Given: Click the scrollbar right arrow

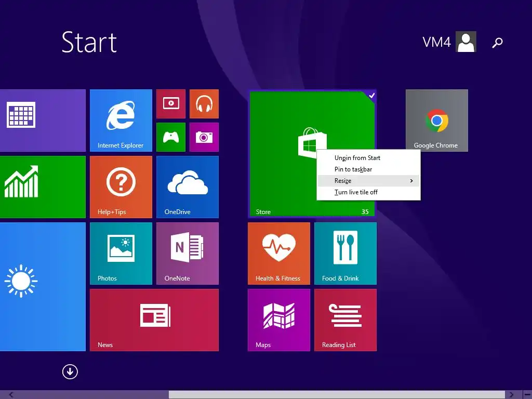Looking at the screenshot, I should [x=511, y=395].
